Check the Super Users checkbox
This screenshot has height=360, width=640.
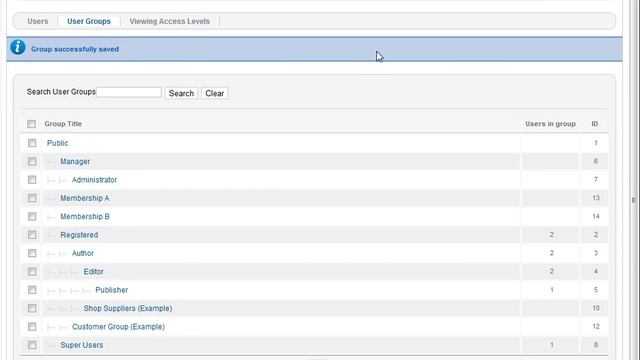(x=32, y=345)
